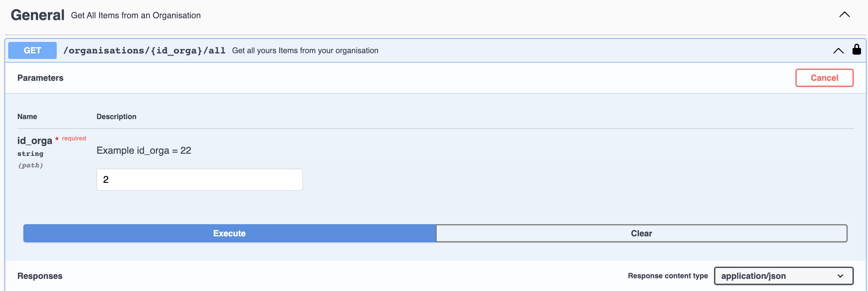This screenshot has height=291, width=868.
Task: Focus the id_orga value input field
Action: 199,180
